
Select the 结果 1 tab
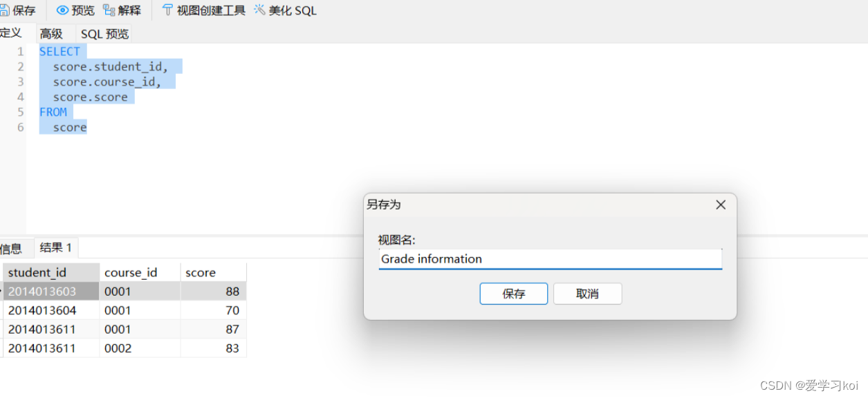tap(56, 247)
